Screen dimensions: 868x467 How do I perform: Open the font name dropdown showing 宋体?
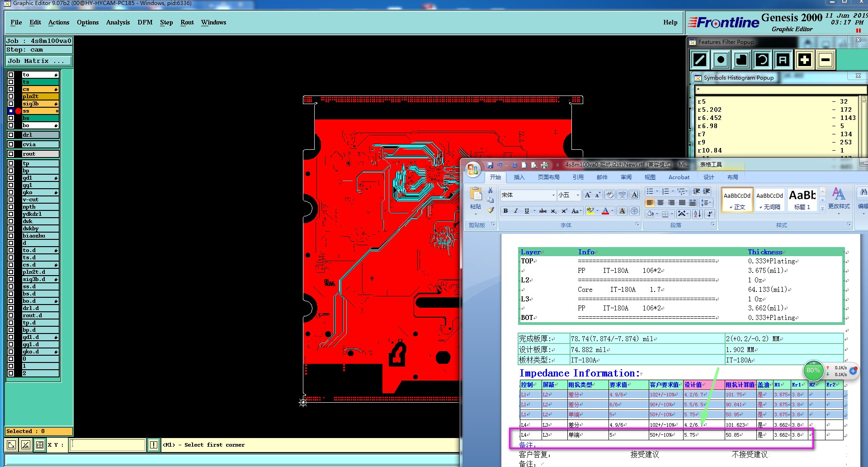point(553,195)
